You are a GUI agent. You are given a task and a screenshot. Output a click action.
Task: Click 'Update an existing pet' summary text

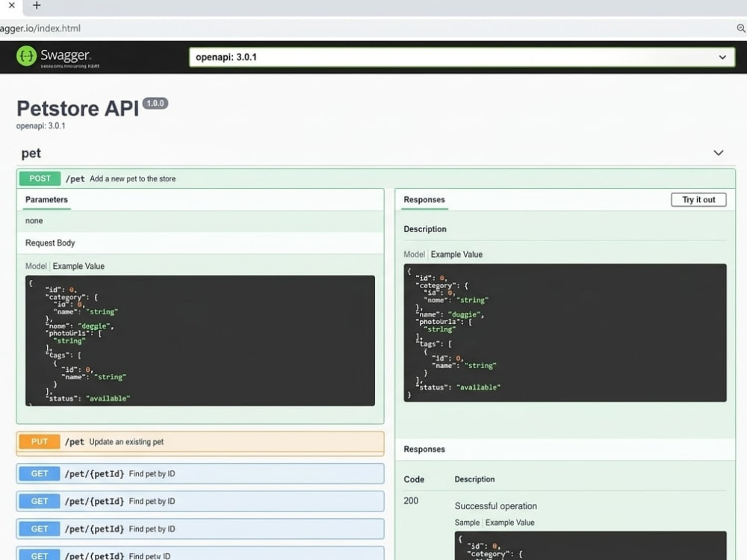(x=126, y=442)
